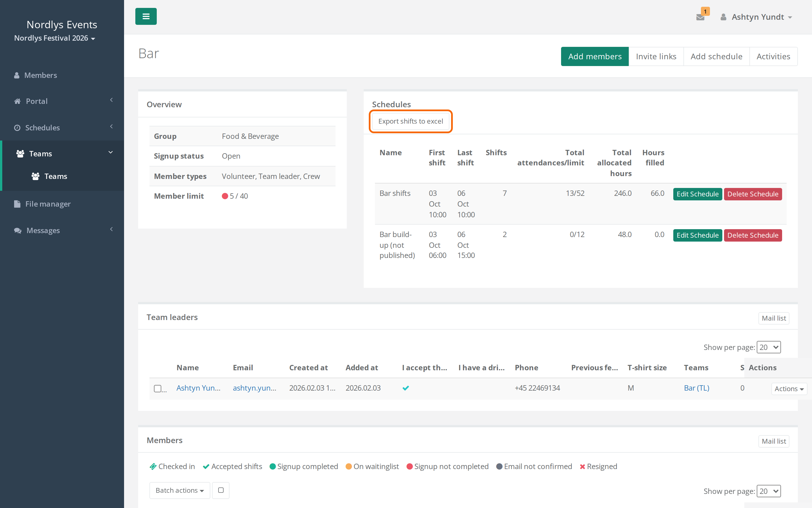812x508 pixels.
Task: Tick the checkbox for Ashtyn Yundt row
Action: pos(157,388)
